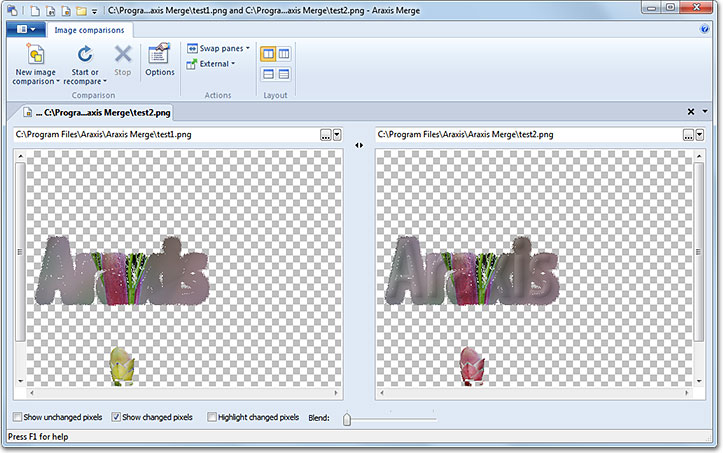Image resolution: width=723 pixels, height=453 pixels.
Task: Click the External actions icon
Action: [x=192, y=64]
